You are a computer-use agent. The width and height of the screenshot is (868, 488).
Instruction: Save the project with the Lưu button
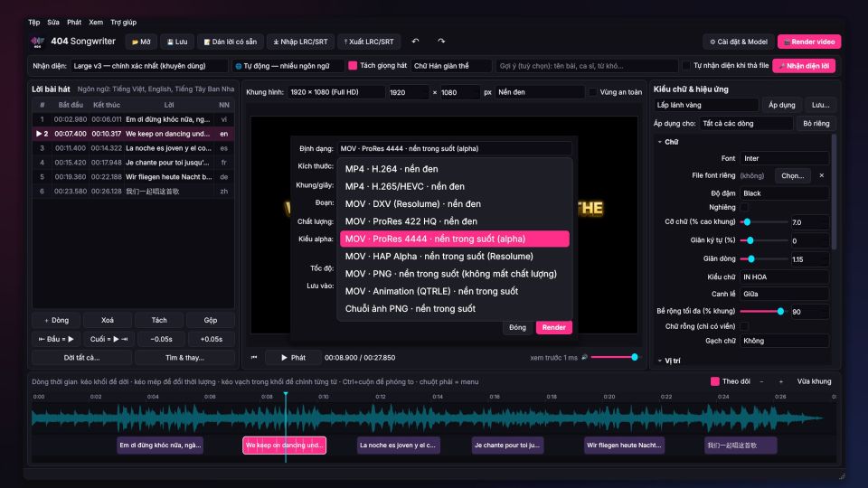(177, 42)
